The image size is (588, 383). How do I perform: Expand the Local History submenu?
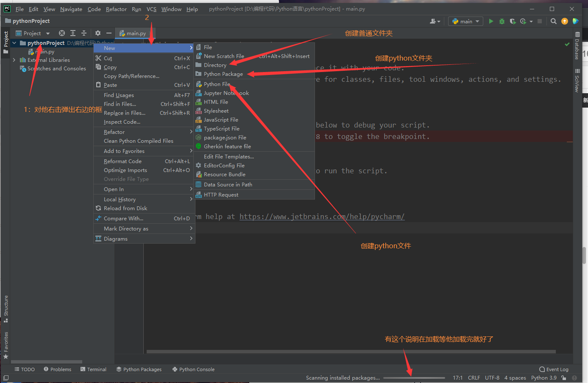point(144,200)
